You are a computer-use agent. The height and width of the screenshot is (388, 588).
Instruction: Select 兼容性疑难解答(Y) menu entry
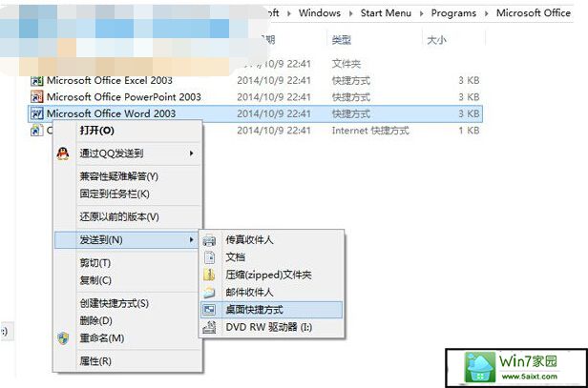click(x=128, y=176)
